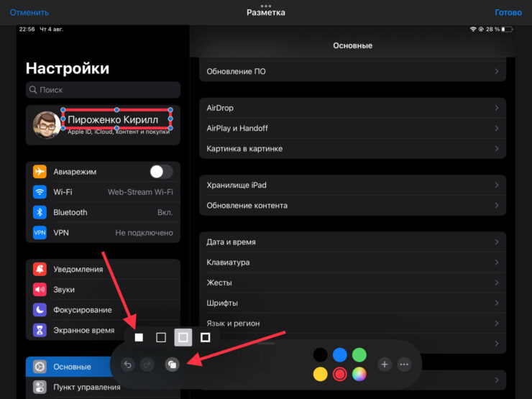Choose the thick outlined square style

(206, 337)
